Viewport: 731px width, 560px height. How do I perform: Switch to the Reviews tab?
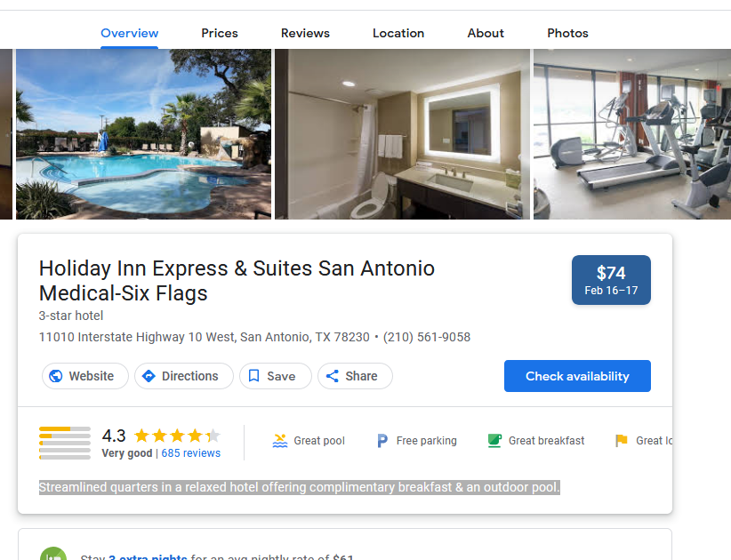point(305,33)
